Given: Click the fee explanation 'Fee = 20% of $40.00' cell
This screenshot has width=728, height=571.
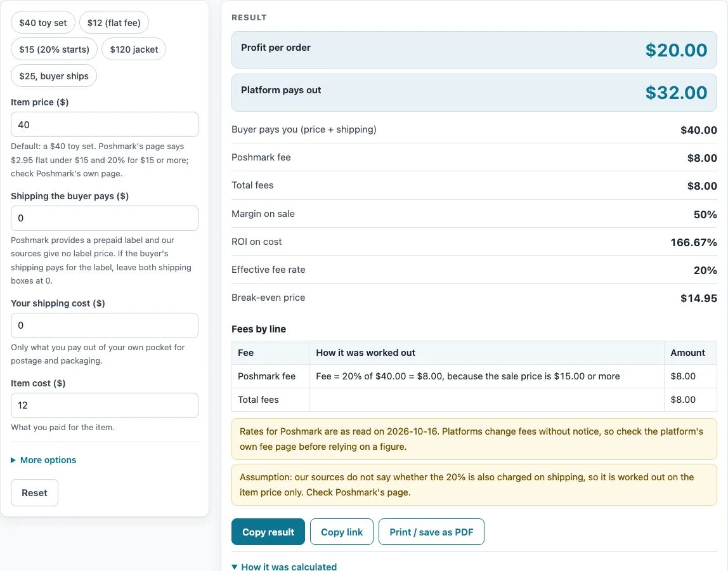Looking at the screenshot, I should point(486,376).
